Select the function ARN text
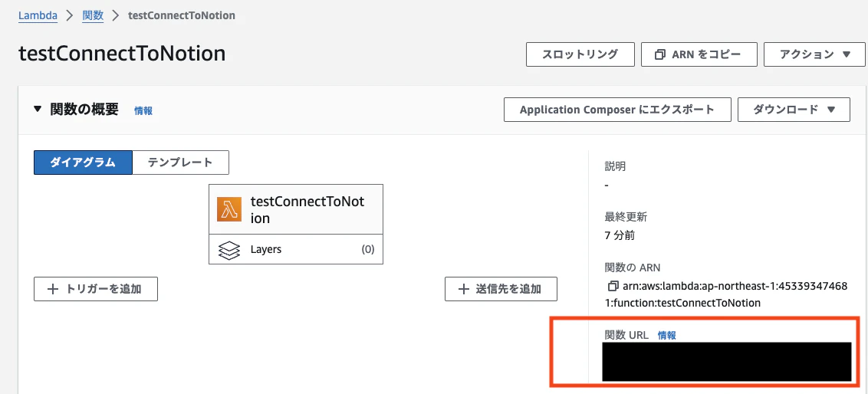Screen dimensions: 868x394 pyautogui.click(x=725, y=294)
